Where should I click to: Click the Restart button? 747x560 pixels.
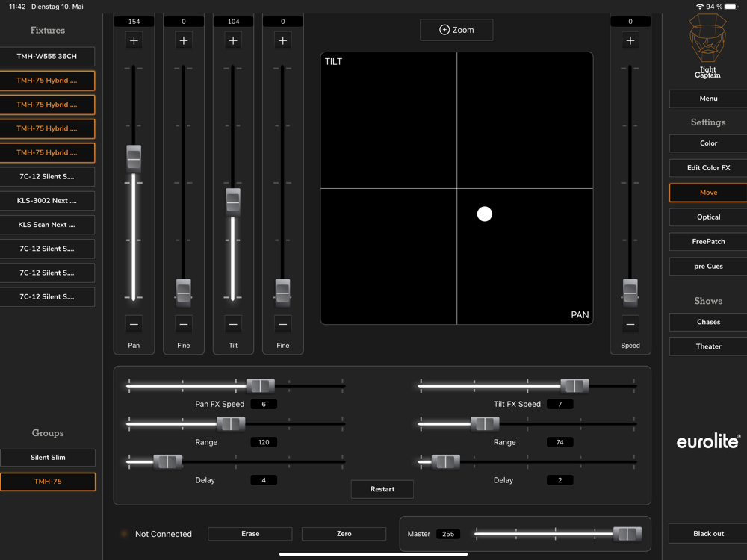pyautogui.click(x=382, y=489)
